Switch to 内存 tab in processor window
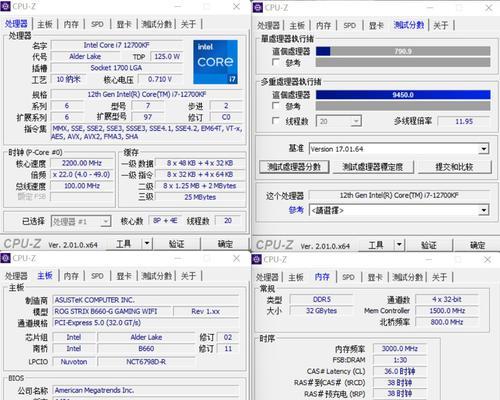This screenshot has height=400, width=500. click(71, 24)
